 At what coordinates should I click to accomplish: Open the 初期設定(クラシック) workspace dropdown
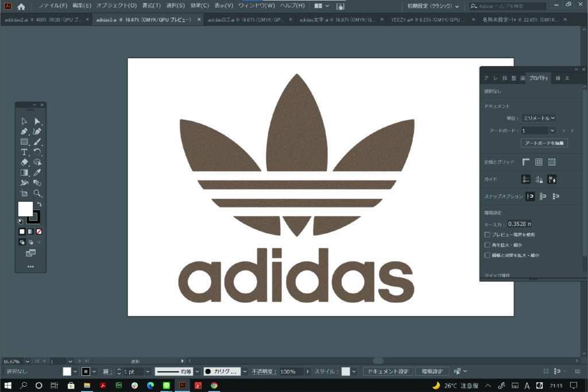[x=433, y=6]
